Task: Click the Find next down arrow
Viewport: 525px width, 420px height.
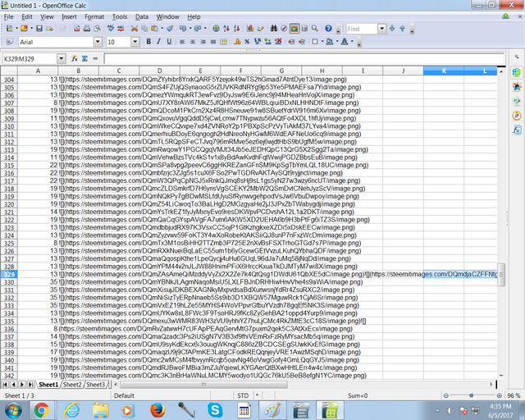Action: [x=392, y=29]
